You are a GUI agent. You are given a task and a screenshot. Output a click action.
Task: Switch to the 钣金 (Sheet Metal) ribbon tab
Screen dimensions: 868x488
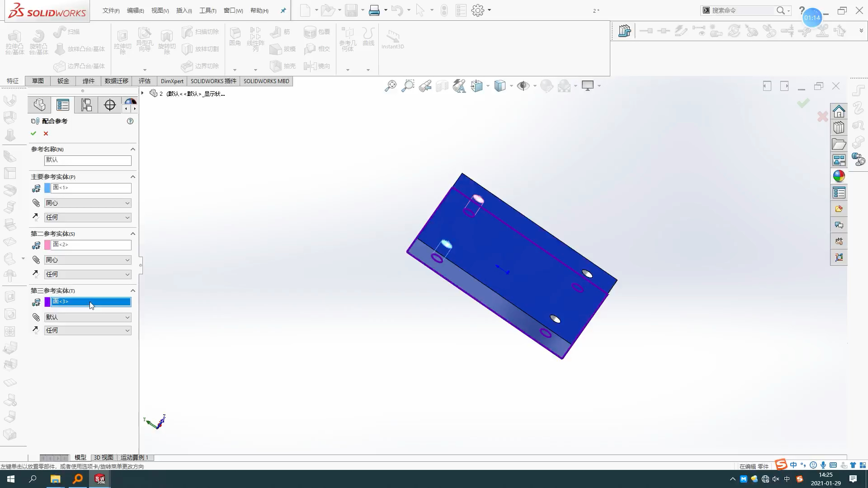click(63, 81)
